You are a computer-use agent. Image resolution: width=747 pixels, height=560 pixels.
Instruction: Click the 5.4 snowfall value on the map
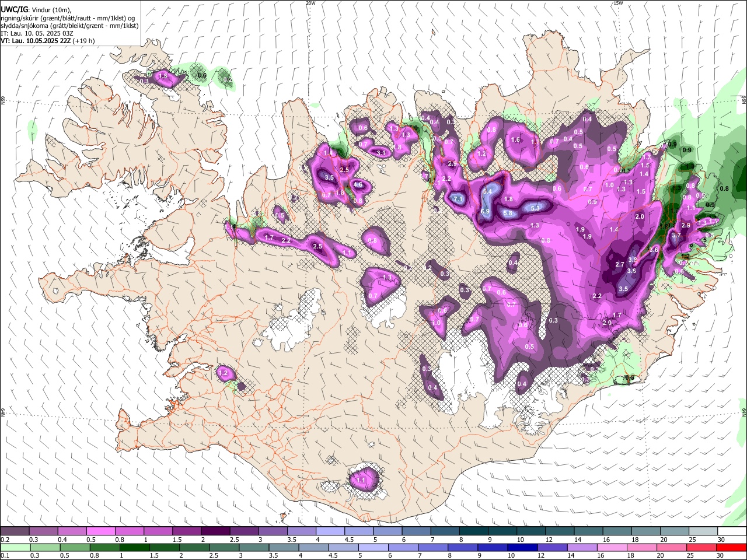point(488,191)
